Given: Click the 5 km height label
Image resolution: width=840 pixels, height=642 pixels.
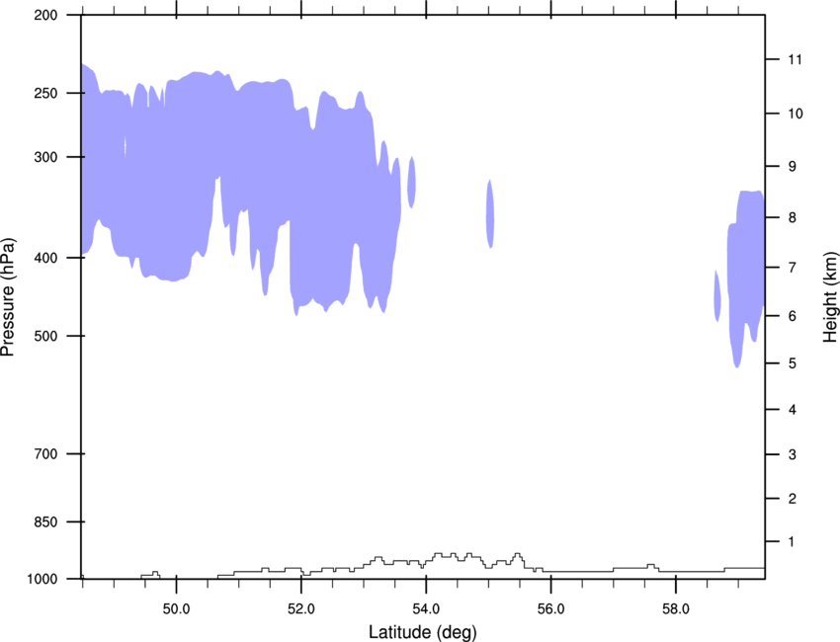Looking at the screenshot, I should [x=793, y=363].
